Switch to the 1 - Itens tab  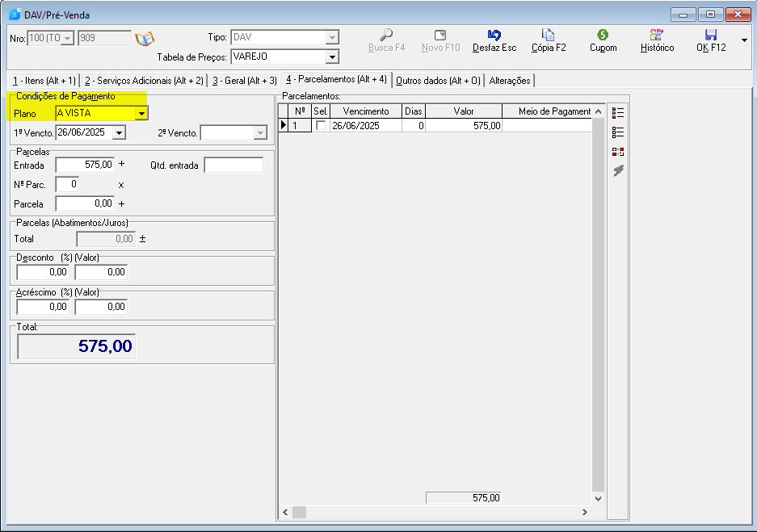tap(44, 81)
